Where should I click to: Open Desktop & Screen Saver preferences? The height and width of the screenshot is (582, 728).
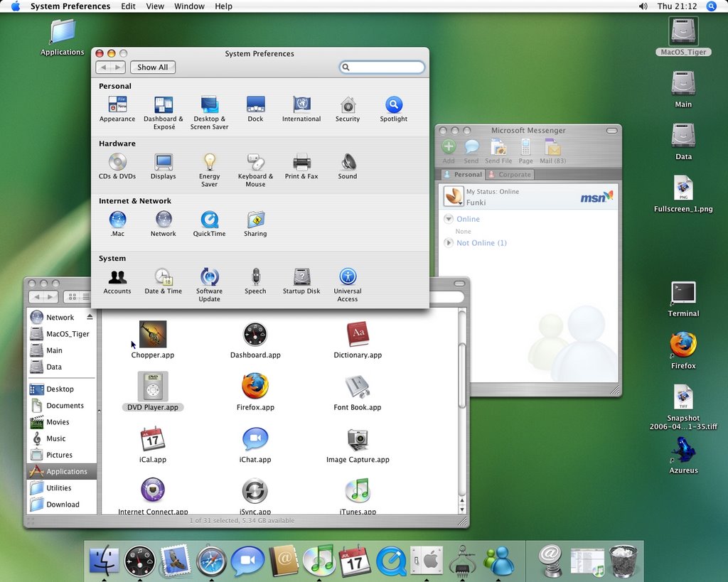(x=210, y=113)
